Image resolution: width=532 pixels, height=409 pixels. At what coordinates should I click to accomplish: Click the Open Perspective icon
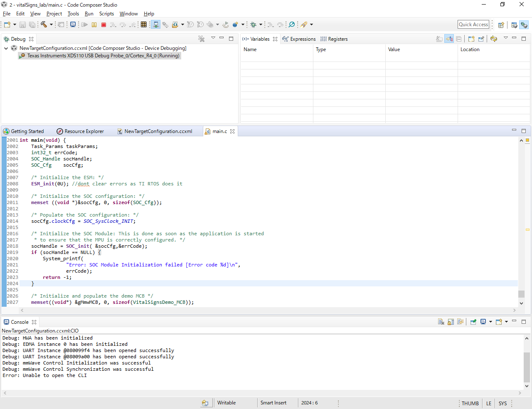501,25
